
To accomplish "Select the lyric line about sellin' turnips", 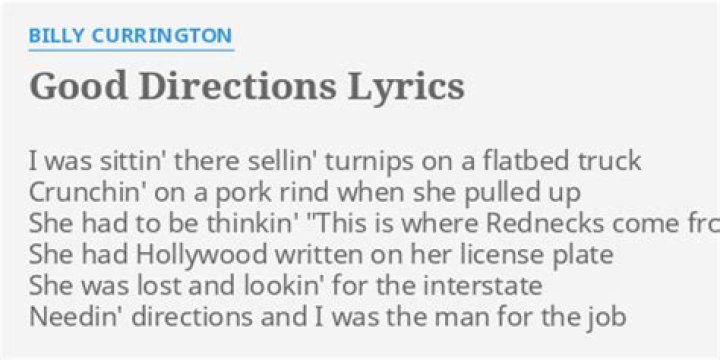I will [x=335, y=162].
